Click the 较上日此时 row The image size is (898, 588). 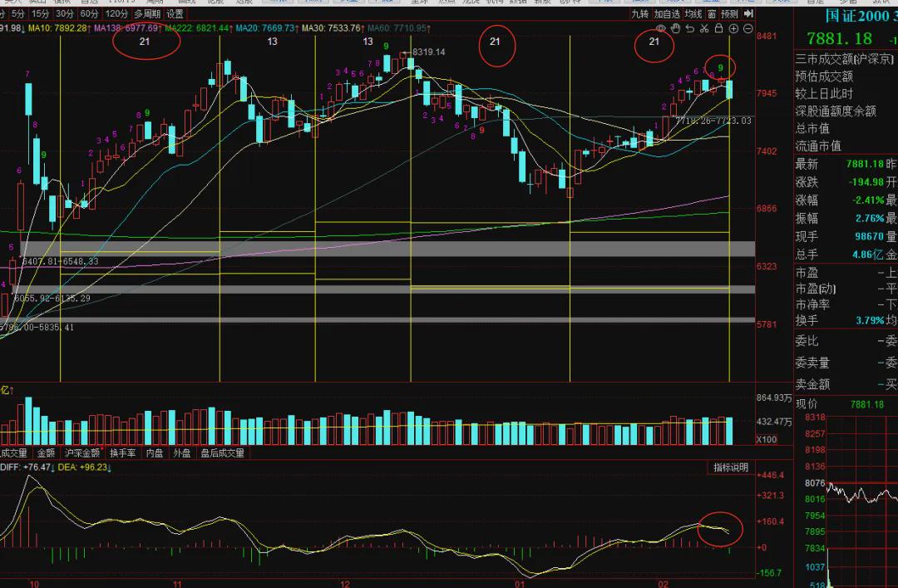(x=824, y=93)
